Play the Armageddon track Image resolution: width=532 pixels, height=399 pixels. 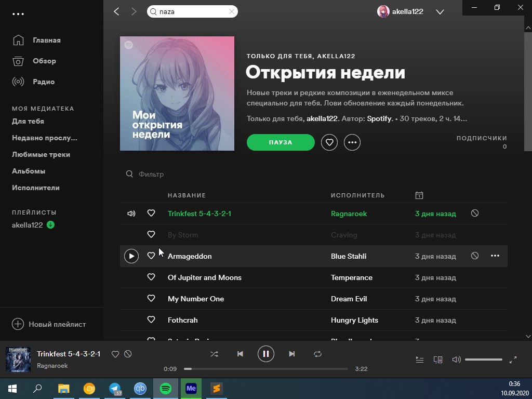pos(131,256)
